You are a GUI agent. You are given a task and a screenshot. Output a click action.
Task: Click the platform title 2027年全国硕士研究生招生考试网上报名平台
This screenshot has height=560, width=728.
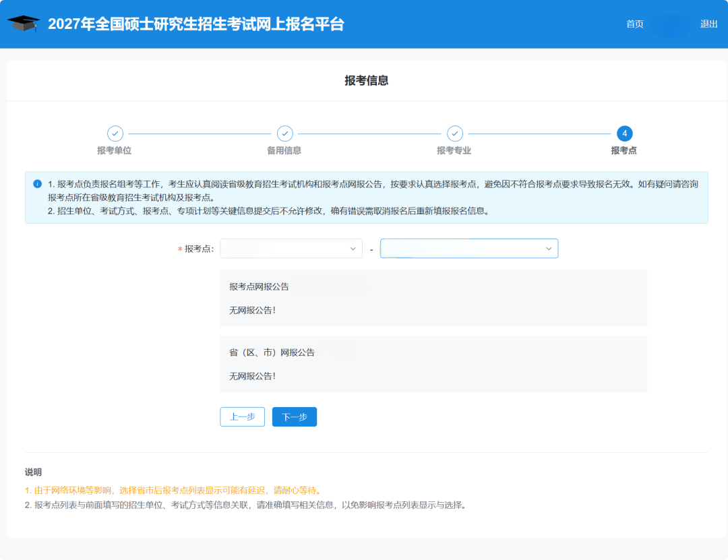196,24
